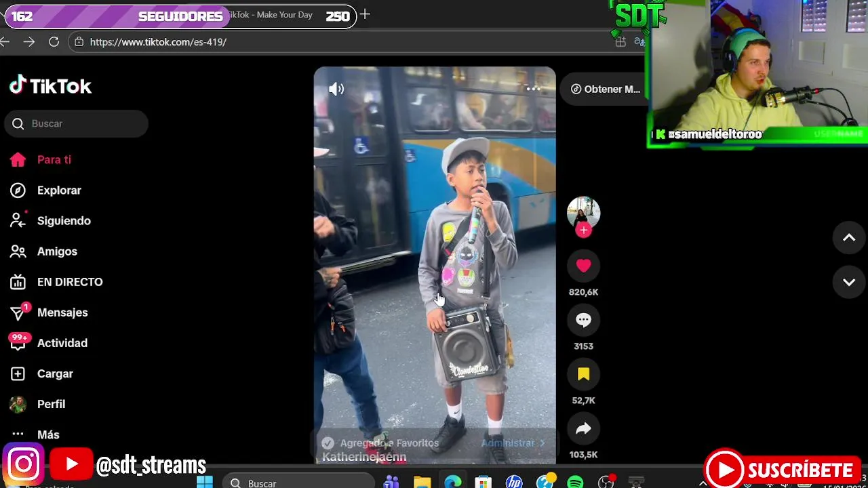Viewport: 868px width, 488px height.
Task: Open Mensajes inbox
Action: (62, 312)
